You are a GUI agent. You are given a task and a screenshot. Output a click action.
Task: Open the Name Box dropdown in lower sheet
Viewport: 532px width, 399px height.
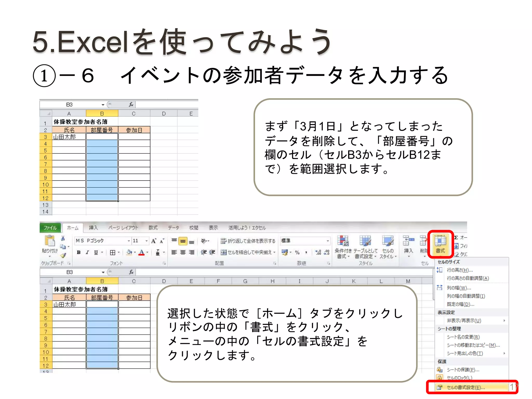coord(103,272)
